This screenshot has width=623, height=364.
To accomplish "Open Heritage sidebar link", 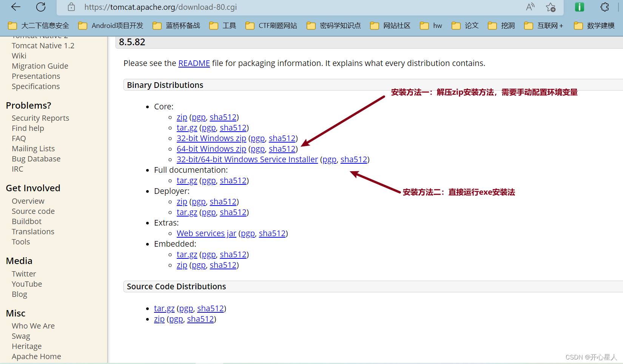I will coord(27,346).
